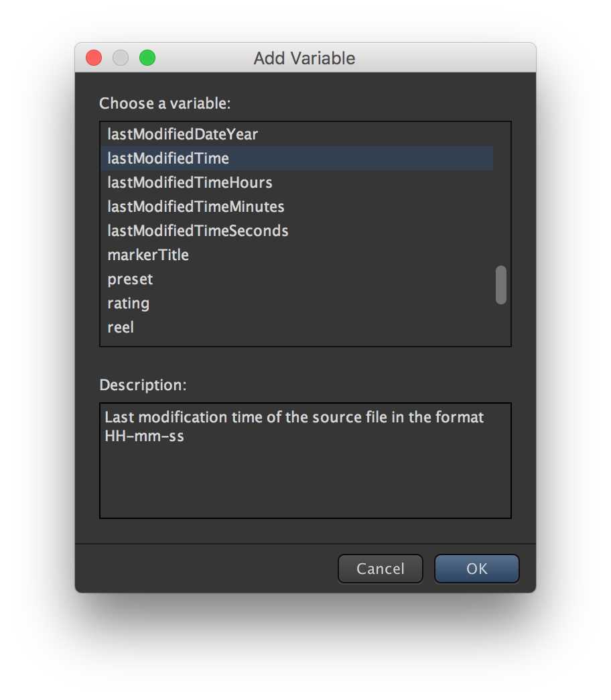This screenshot has width=611, height=700.
Task: Click the green zoom window button
Action: (x=147, y=58)
